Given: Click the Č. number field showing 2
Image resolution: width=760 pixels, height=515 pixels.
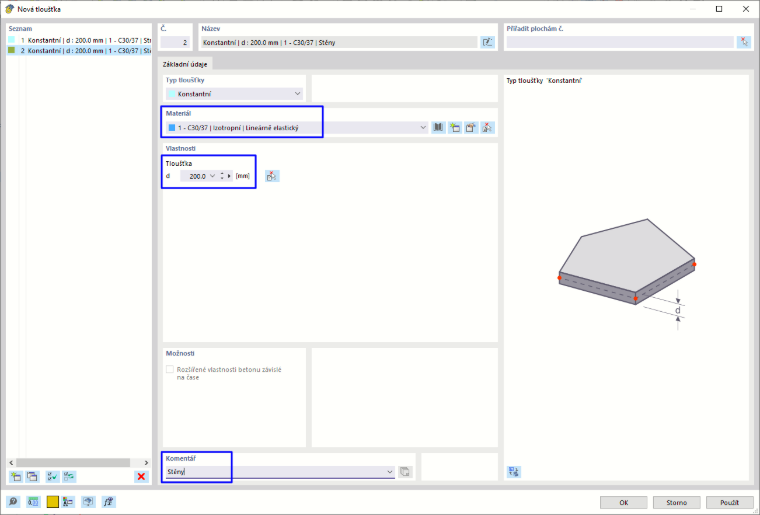Looking at the screenshot, I should point(175,43).
